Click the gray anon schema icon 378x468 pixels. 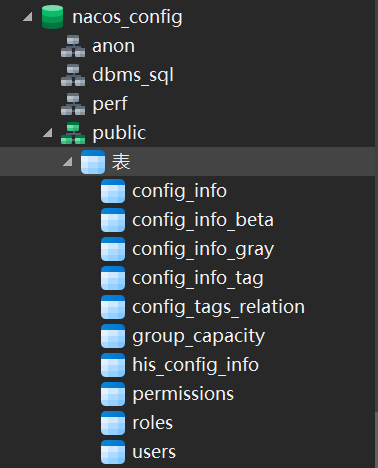pos(73,46)
